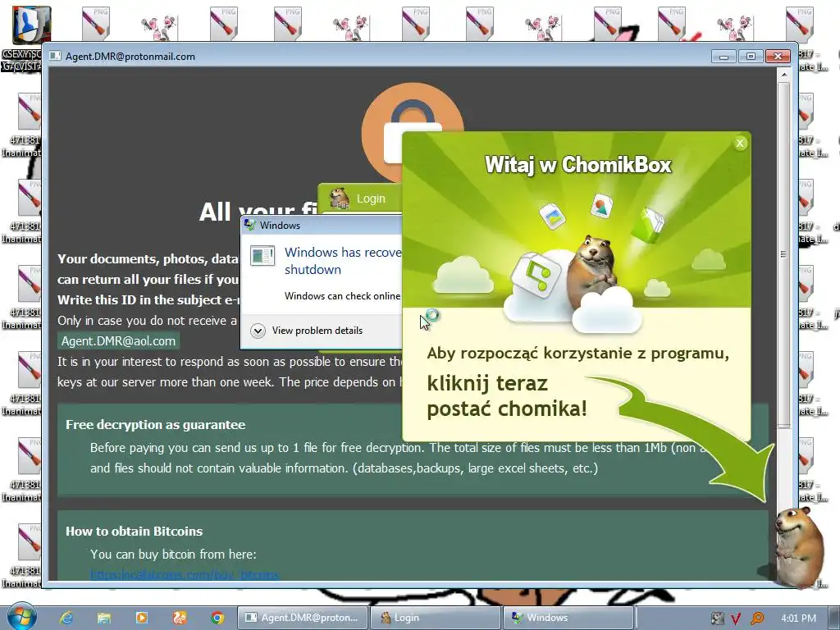Maximize the Agent.DMR@protonmail.com window

click(751, 57)
